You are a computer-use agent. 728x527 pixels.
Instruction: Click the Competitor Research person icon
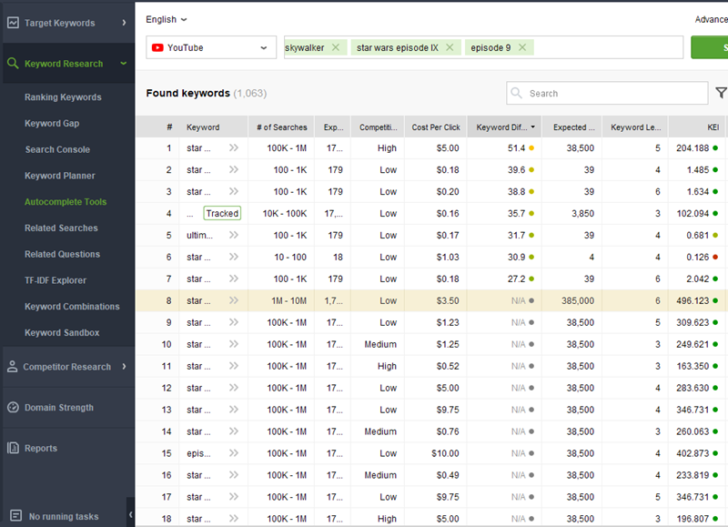pos(13,367)
